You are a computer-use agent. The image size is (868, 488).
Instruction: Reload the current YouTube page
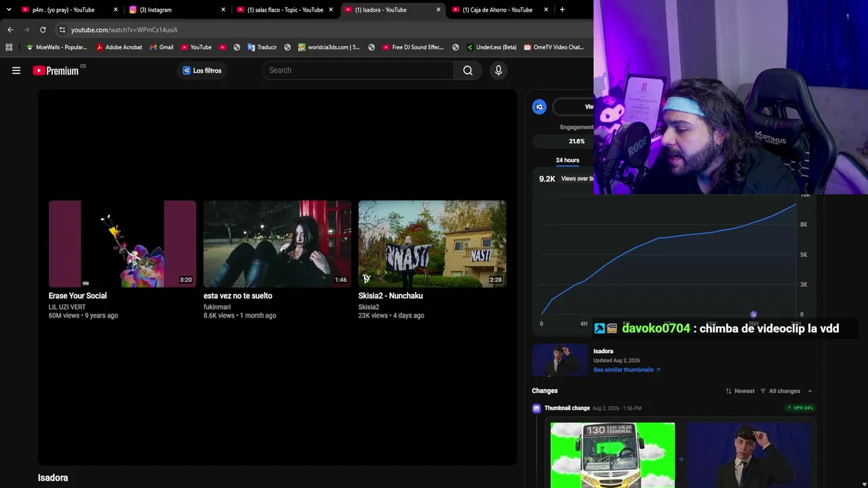[x=43, y=30]
